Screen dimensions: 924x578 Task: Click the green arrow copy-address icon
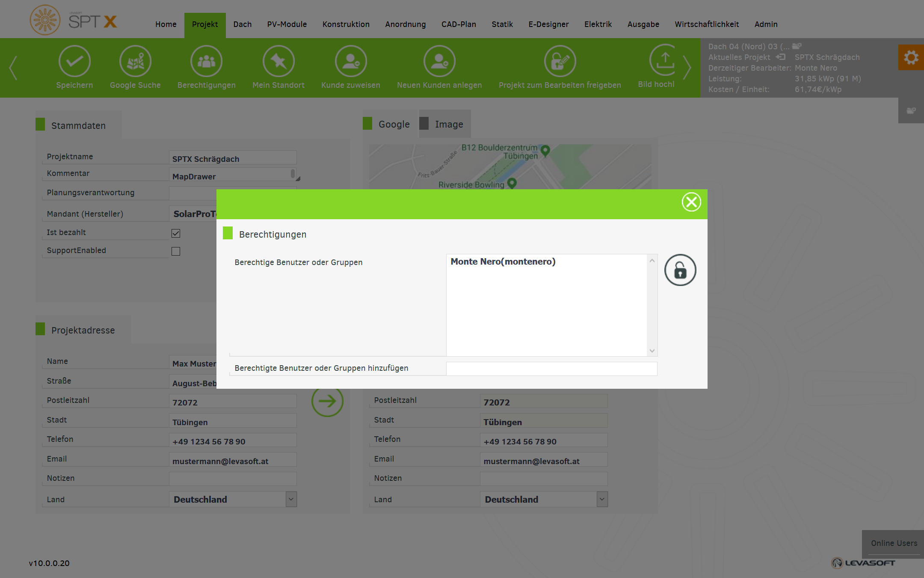327,401
